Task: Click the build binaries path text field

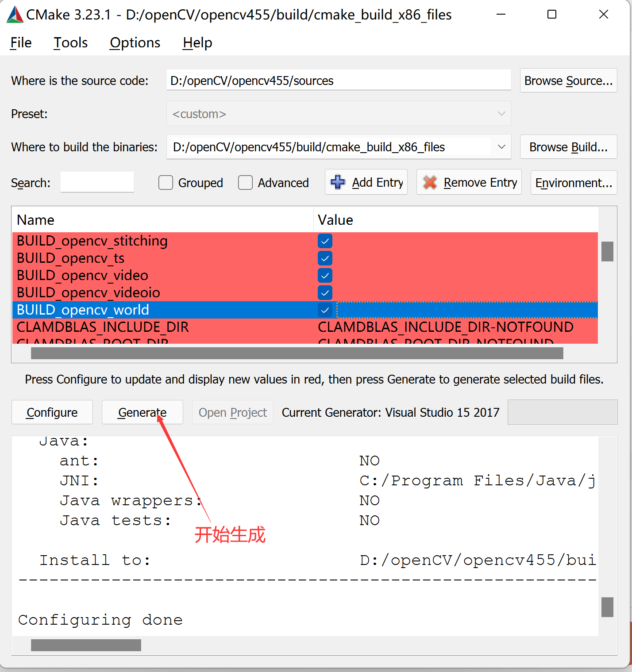Action: [329, 147]
